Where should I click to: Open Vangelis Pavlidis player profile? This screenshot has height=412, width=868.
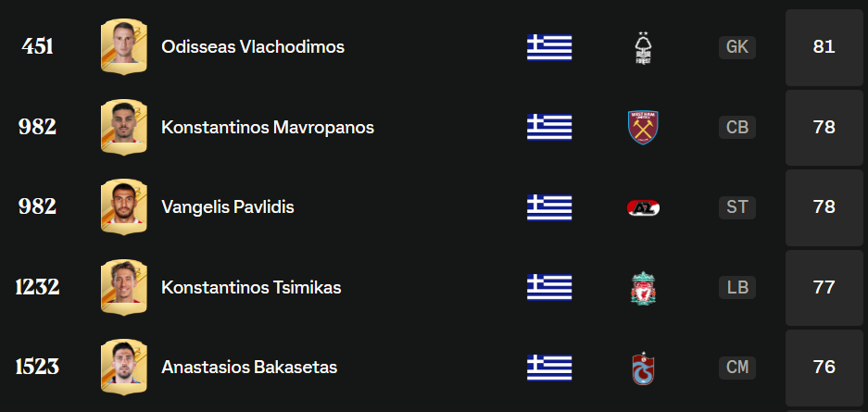point(228,207)
